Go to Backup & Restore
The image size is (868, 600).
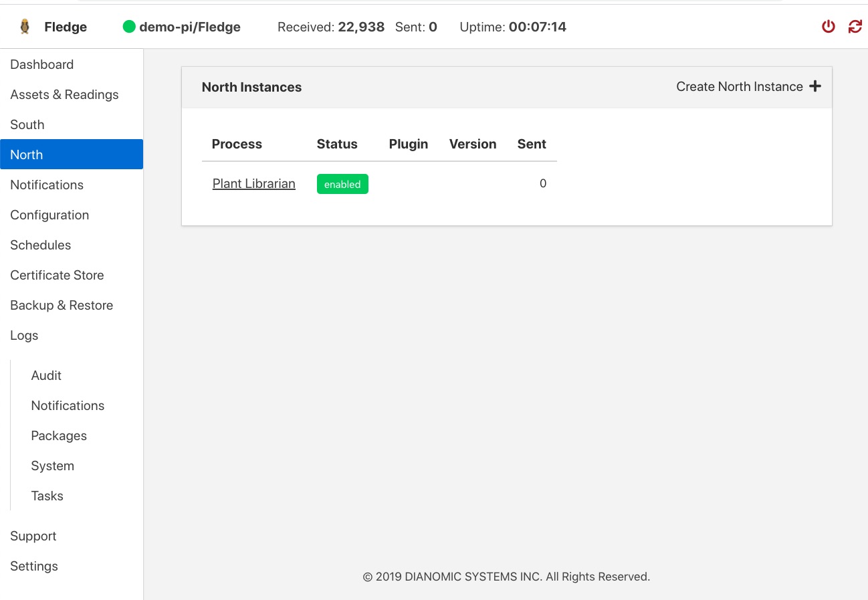tap(62, 305)
